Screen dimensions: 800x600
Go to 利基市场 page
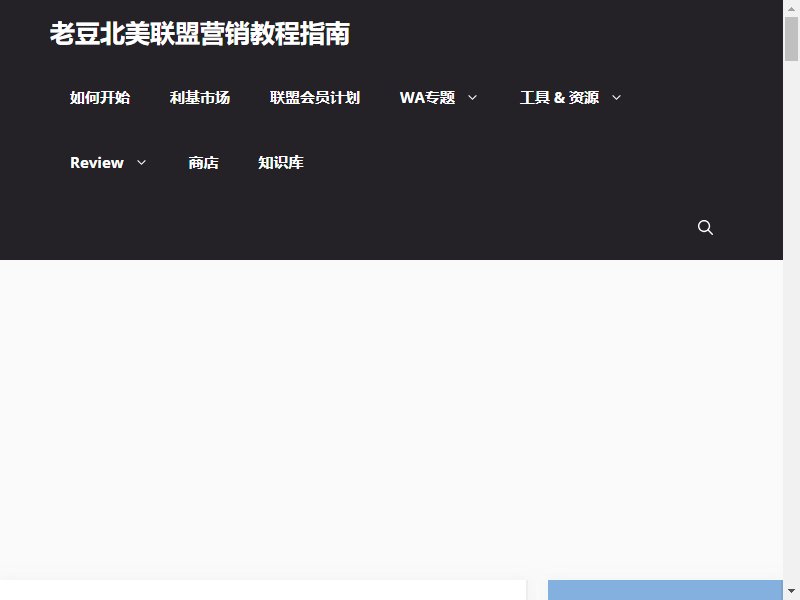coord(200,97)
